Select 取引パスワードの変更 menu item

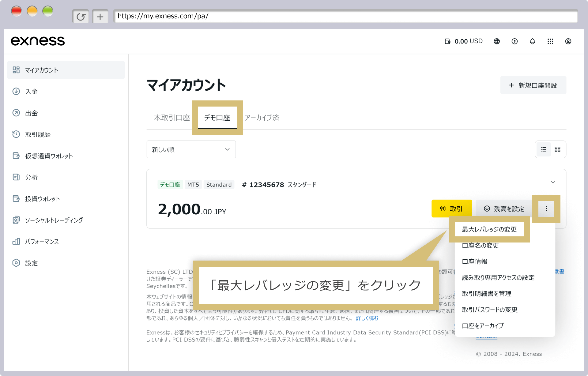[x=490, y=310]
